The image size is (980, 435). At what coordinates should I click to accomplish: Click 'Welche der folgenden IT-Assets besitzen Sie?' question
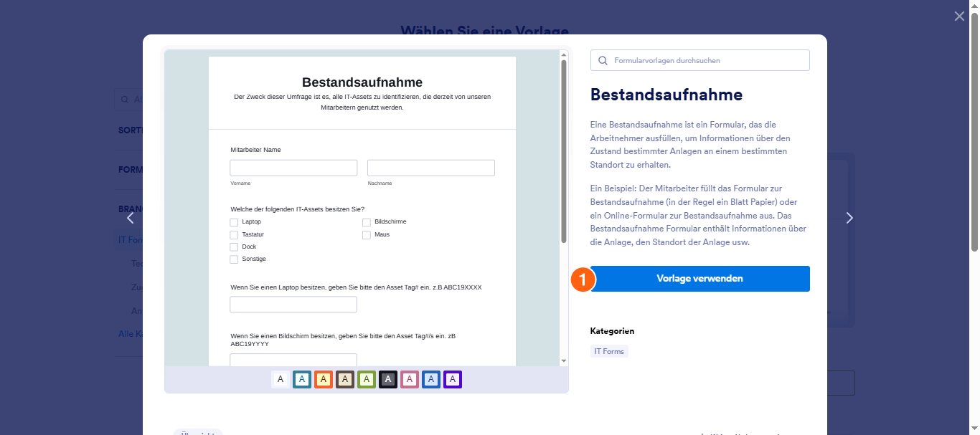click(x=298, y=209)
